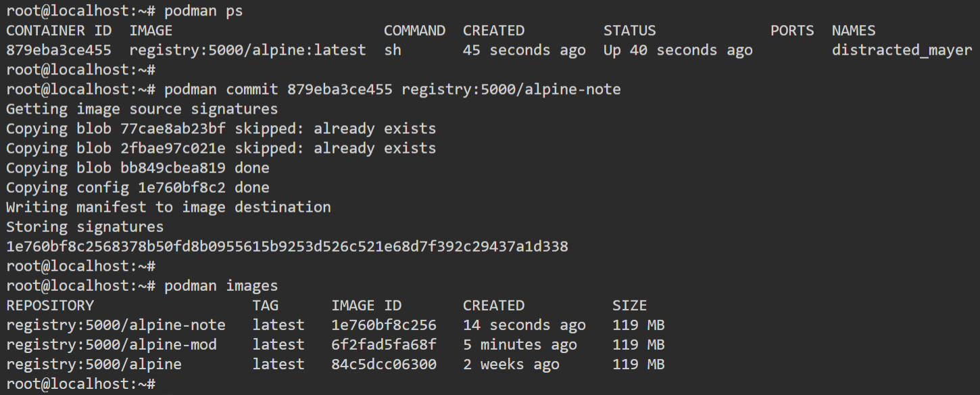Click the "podman images" command

point(220,285)
